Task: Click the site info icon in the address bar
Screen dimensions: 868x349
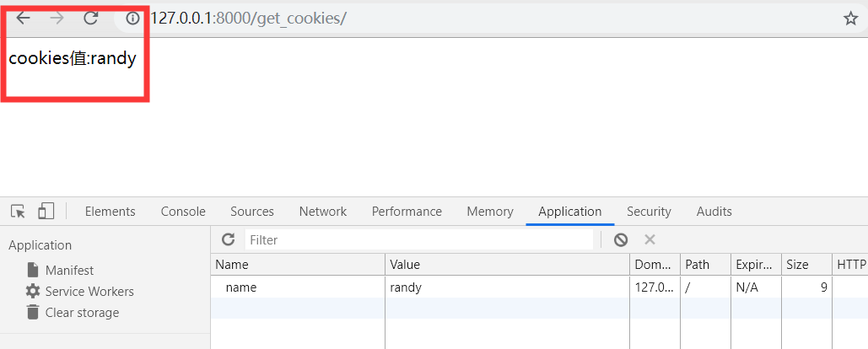Action: click(x=132, y=19)
